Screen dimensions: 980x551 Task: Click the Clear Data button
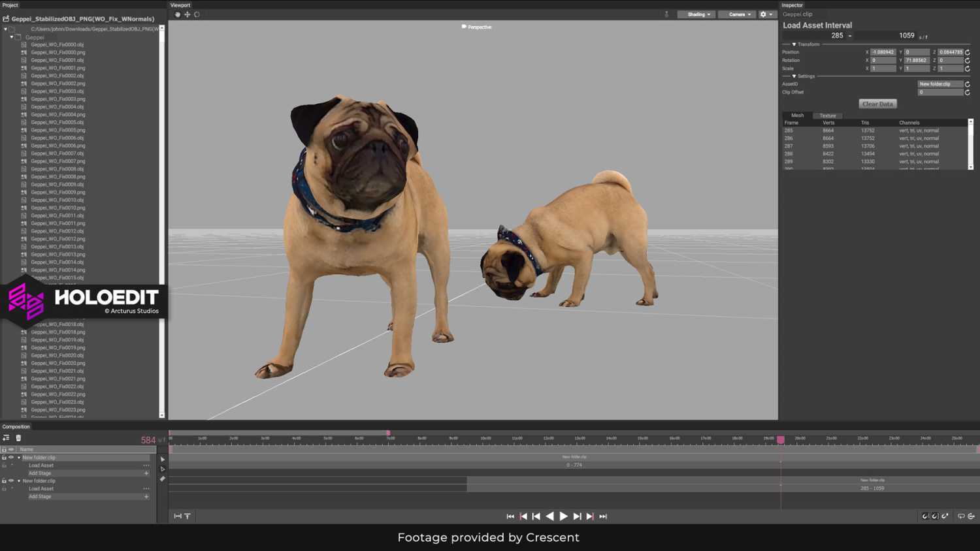coord(877,104)
